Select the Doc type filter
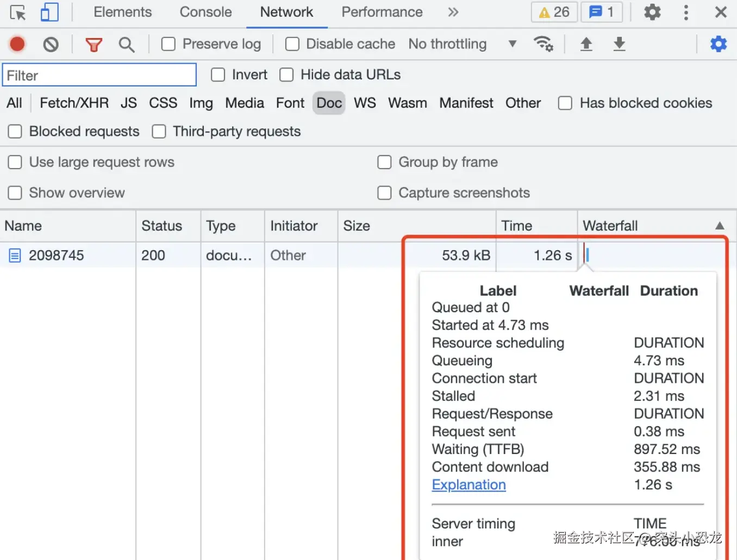This screenshot has height=560, width=737. click(329, 103)
